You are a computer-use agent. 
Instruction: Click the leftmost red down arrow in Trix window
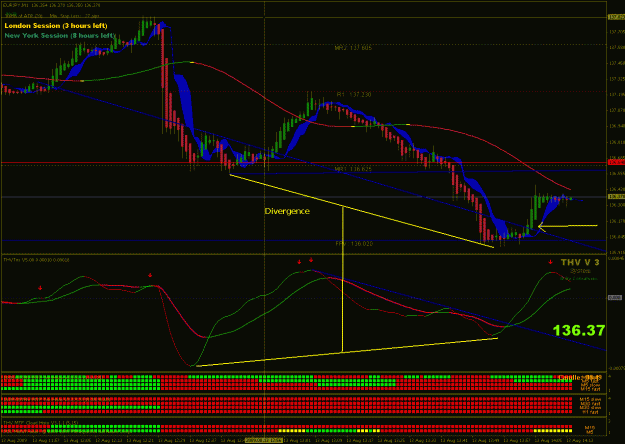[40, 288]
